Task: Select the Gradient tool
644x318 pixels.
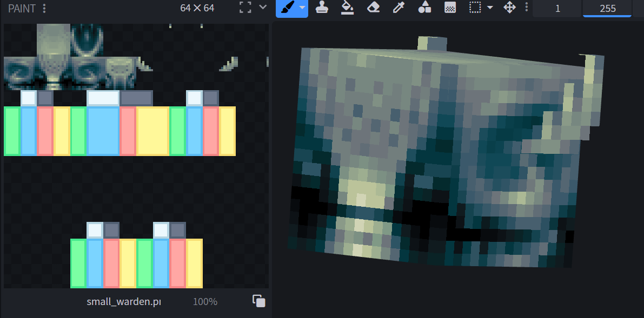Action: [x=450, y=8]
